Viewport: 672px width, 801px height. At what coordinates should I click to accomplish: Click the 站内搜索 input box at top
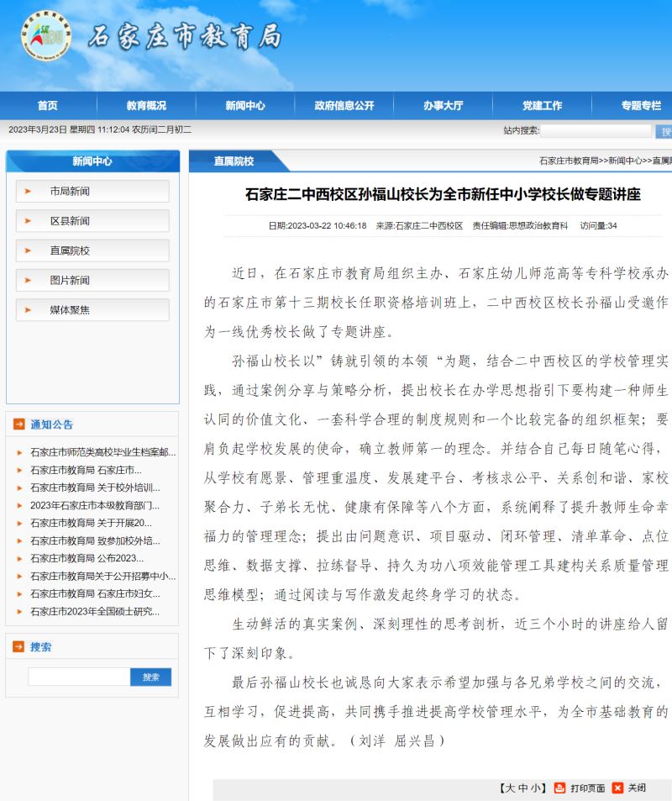tap(596, 130)
